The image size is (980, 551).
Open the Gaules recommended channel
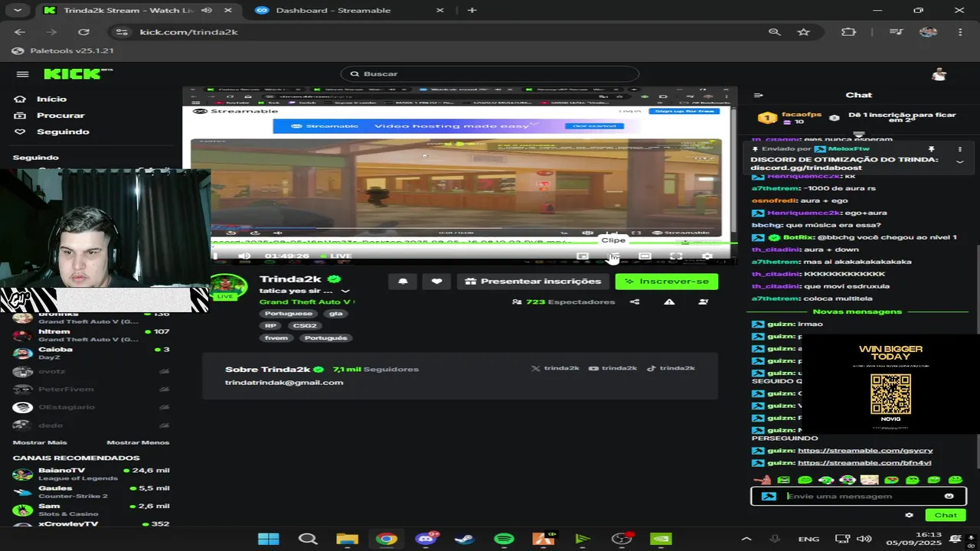coord(91,492)
